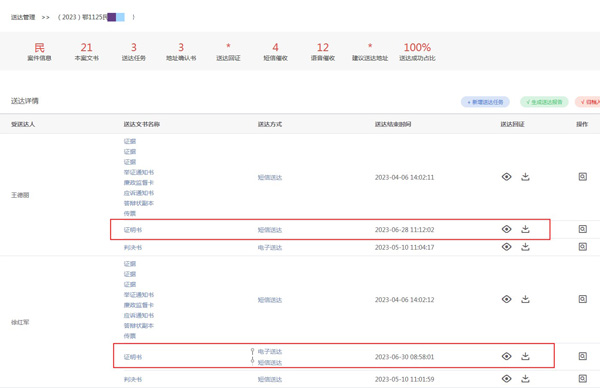The height and width of the screenshot is (388, 600).
Task: Download receipt for 2023-05-10 11:04:17 row
Action: point(525,246)
